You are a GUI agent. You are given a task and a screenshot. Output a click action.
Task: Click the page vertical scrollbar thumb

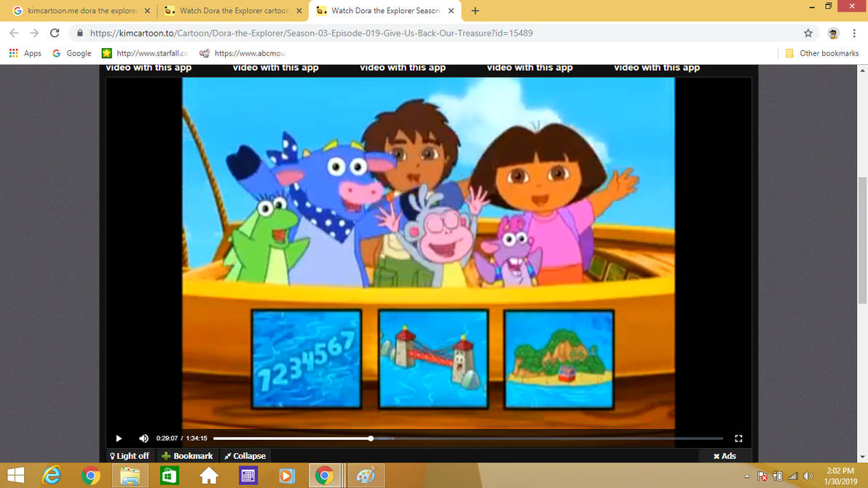(x=862, y=240)
